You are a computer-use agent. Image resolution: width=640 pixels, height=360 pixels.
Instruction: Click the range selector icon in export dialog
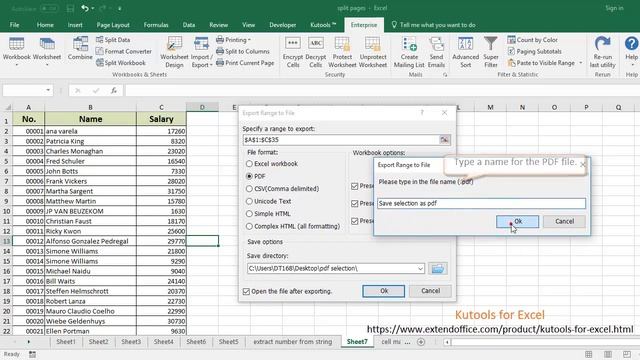[444, 140]
